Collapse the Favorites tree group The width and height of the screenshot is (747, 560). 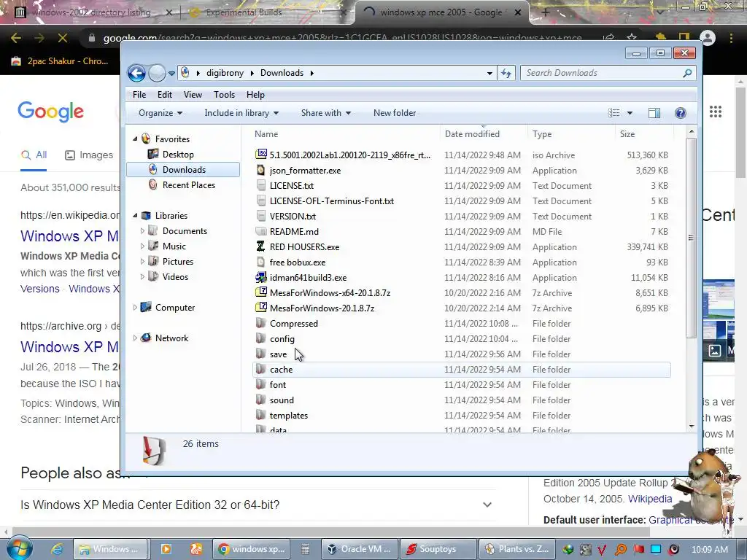coord(135,139)
